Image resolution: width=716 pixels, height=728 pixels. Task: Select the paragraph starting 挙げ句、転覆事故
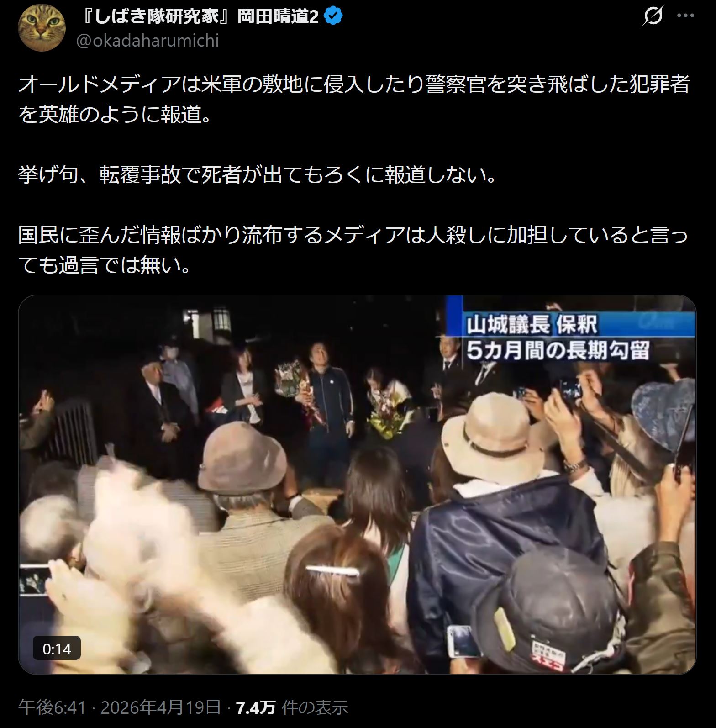click(x=257, y=174)
